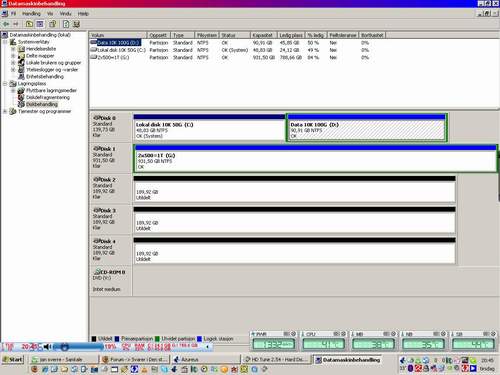Select Diskdefragmentering in the tree
Viewport: 500px width, 375px height.
coord(48,97)
